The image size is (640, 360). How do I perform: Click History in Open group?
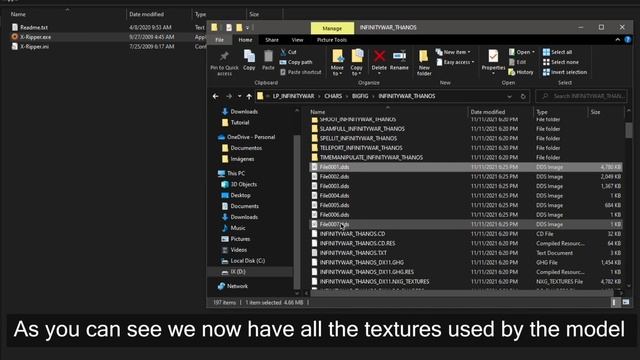pyautogui.click(x=521, y=72)
